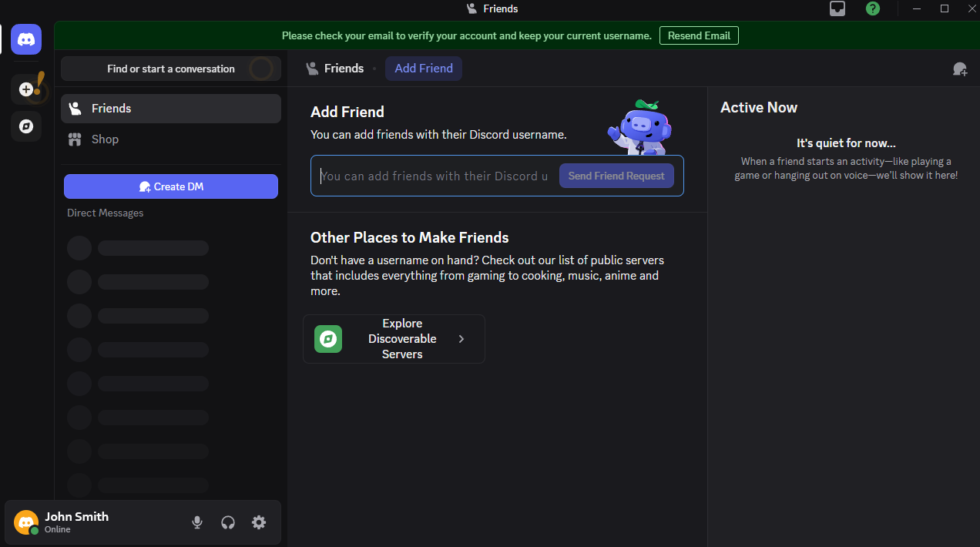Minimize the Discord window
The height and width of the screenshot is (547, 980).
[917, 8]
